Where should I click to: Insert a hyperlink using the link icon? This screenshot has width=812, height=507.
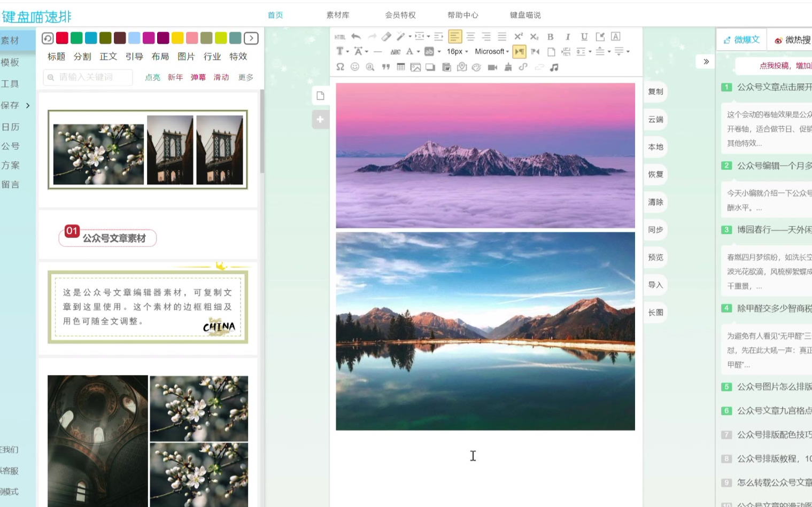coord(523,67)
